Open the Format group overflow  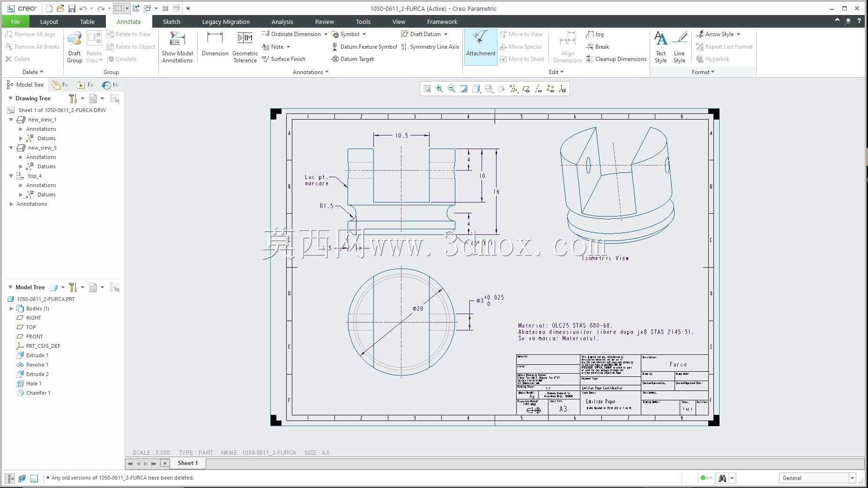click(703, 72)
